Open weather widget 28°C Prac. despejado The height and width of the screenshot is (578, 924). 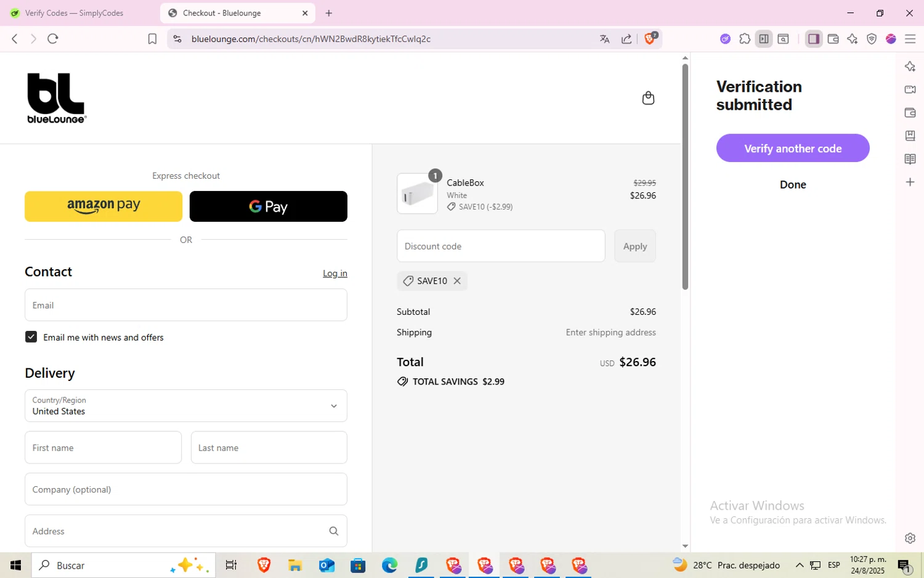726,565
